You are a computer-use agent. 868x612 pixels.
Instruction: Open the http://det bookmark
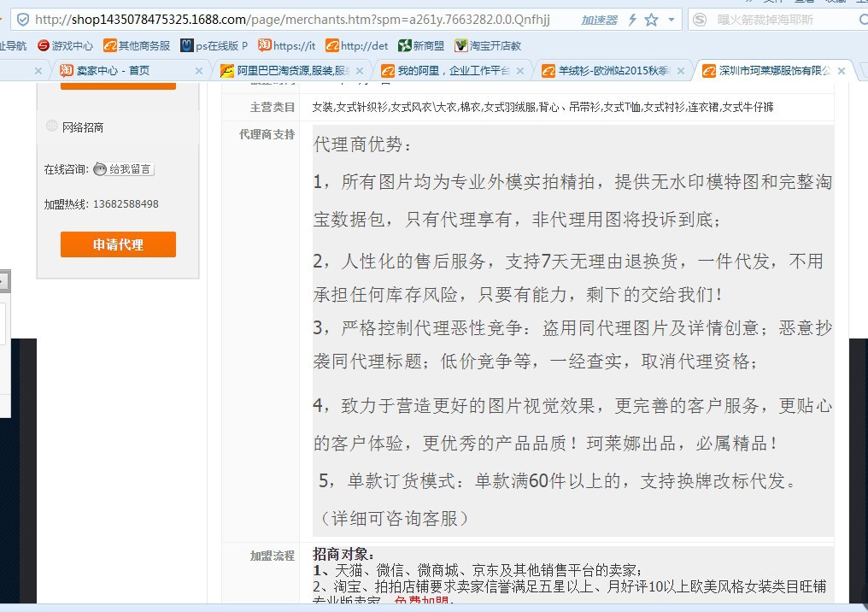click(x=356, y=45)
